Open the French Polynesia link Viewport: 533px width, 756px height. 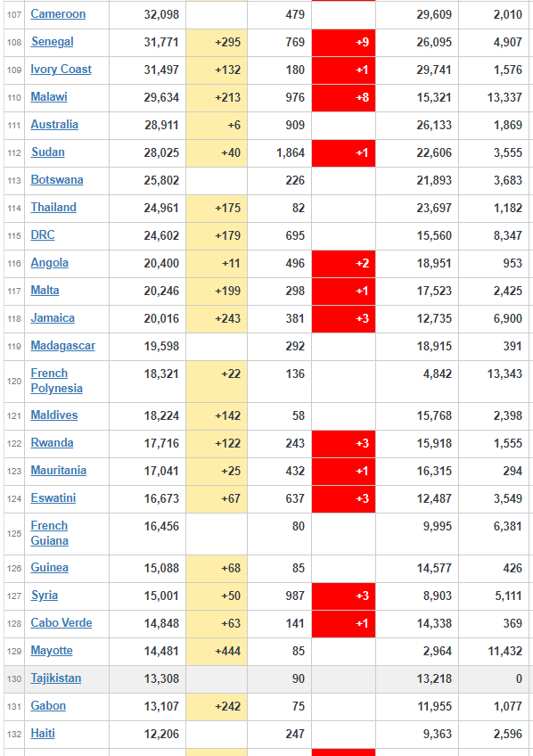pos(56,381)
